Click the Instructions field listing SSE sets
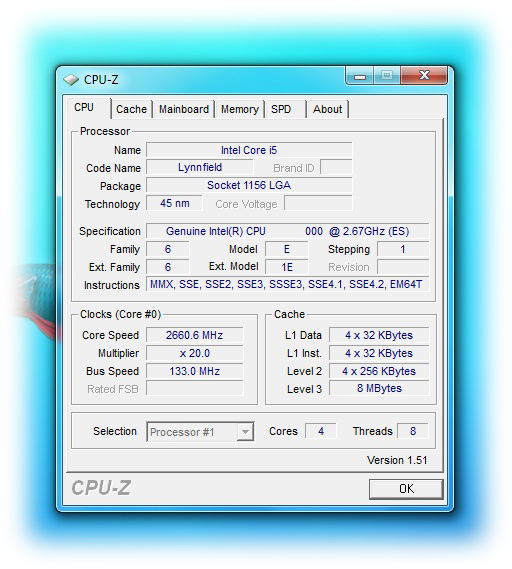The image size is (512, 569). point(287,284)
